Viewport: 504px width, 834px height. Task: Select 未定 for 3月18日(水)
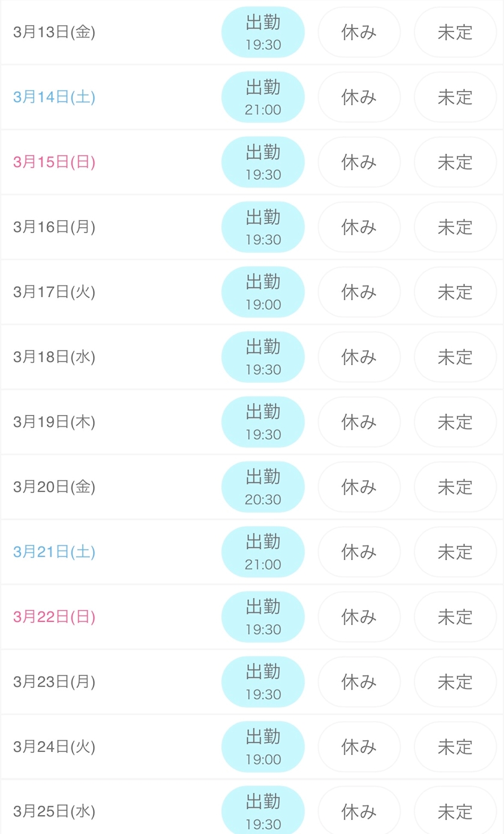click(455, 357)
